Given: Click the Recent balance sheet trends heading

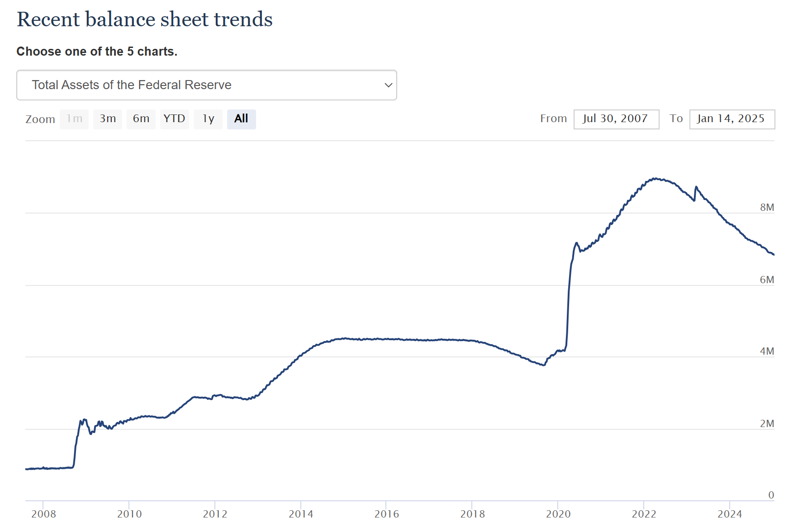Looking at the screenshot, I should pyautogui.click(x=145, y=19).
